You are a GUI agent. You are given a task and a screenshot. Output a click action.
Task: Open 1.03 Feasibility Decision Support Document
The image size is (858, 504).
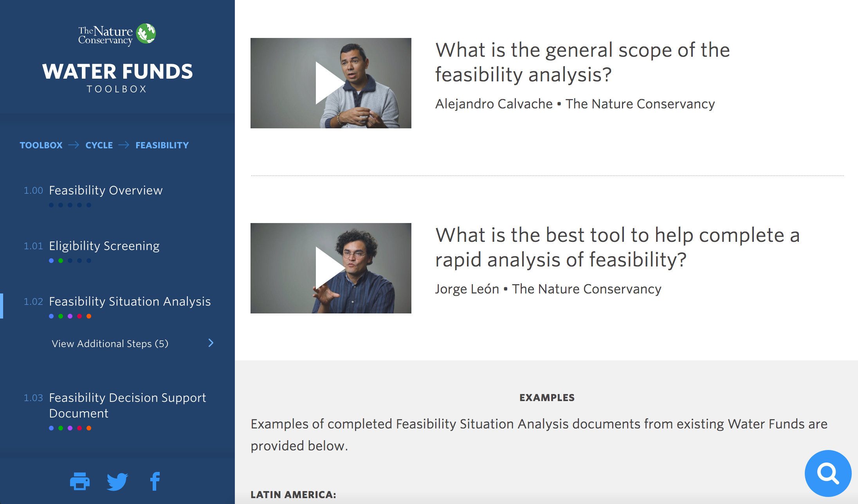[128, 405]
